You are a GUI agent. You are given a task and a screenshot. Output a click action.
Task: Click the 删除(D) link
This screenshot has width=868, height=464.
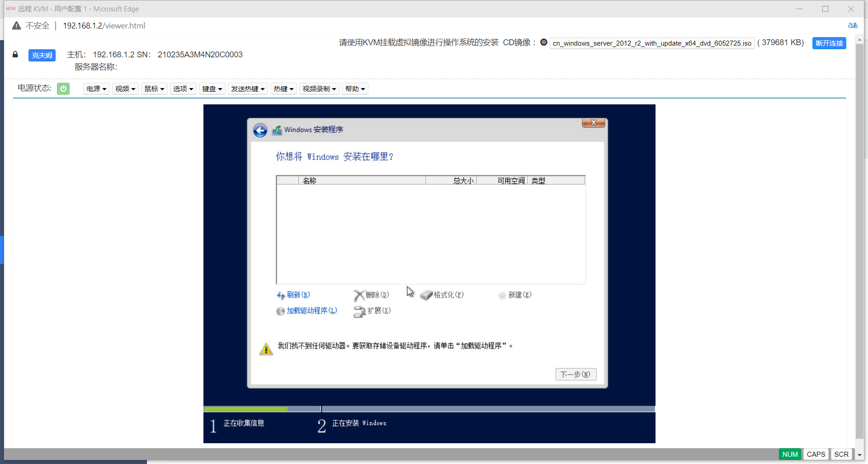click(377, 295)
